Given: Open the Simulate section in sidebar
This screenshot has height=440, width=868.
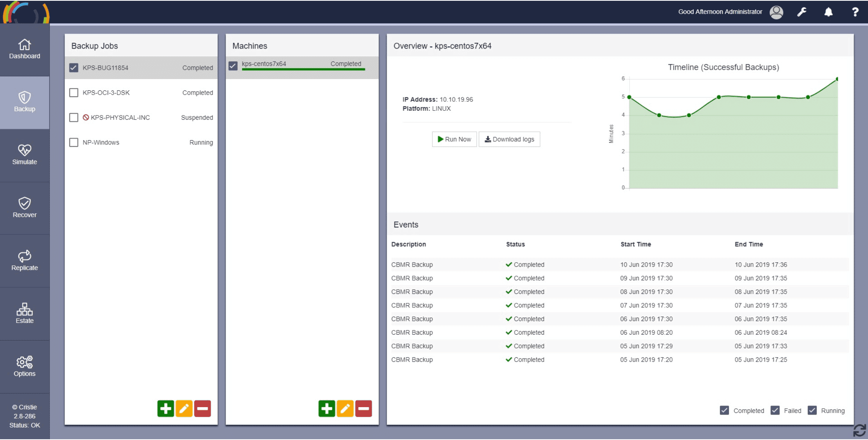Looking at the screenshot, I should 24,155.
